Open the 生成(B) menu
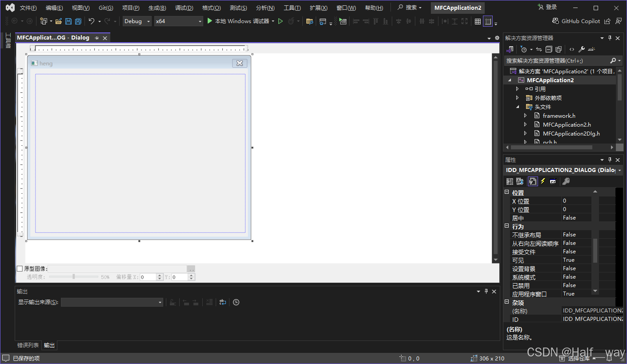This screenshot has height=364, width=627. click(x=157, y=8)
